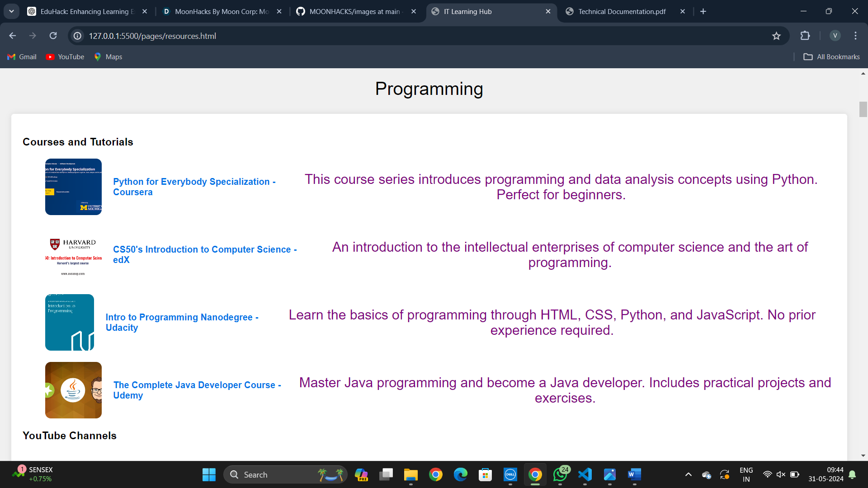The width and height of the screenshot is (868, 488).
Task: Open Visual Studio Code from taskbar
Action: pyautogui.click(x=585, y=474)
